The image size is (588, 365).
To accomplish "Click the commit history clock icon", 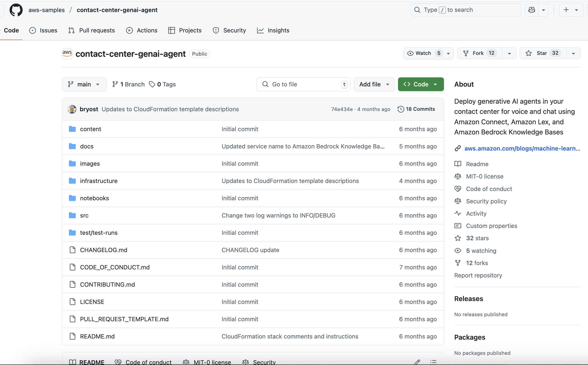I will [401, 109].
